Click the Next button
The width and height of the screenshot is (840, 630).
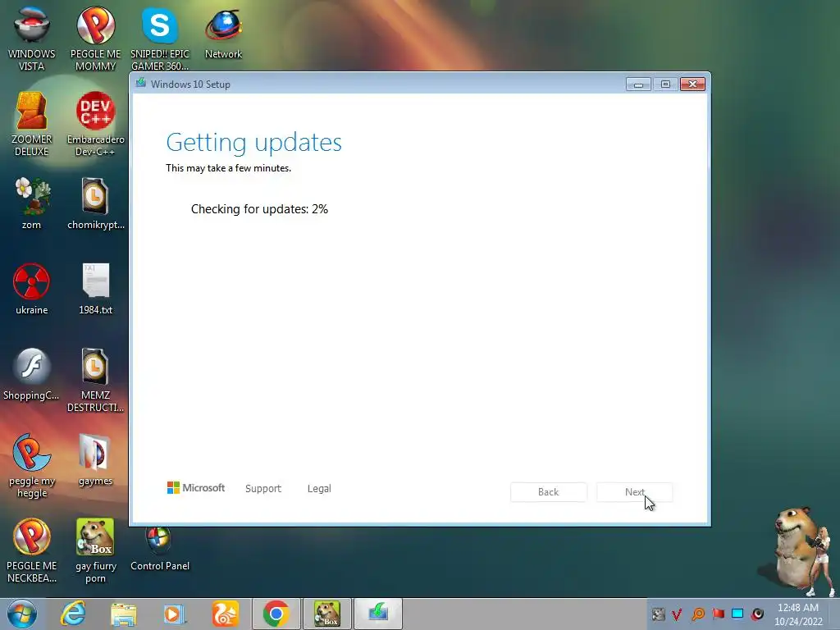tap(634, 492)
